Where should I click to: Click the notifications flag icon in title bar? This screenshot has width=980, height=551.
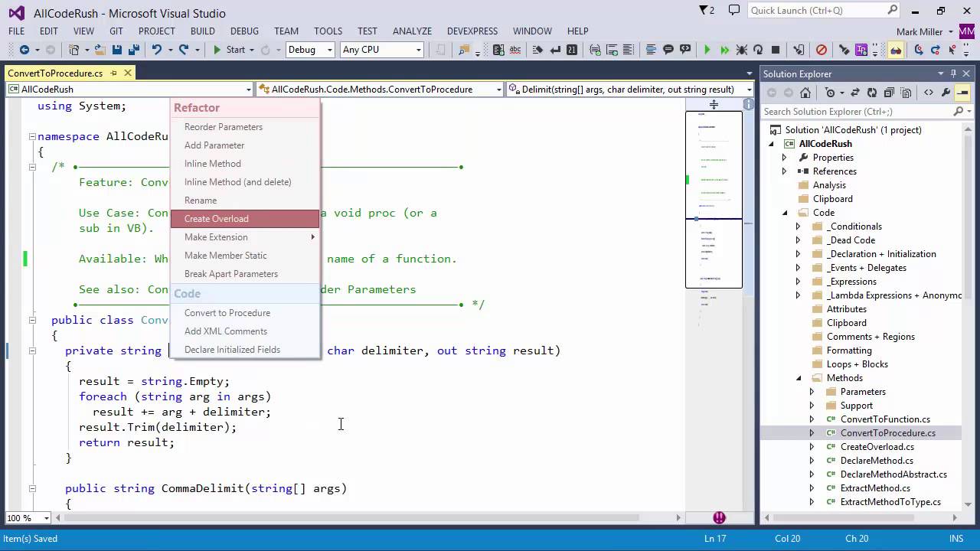(x=706, y=11)
